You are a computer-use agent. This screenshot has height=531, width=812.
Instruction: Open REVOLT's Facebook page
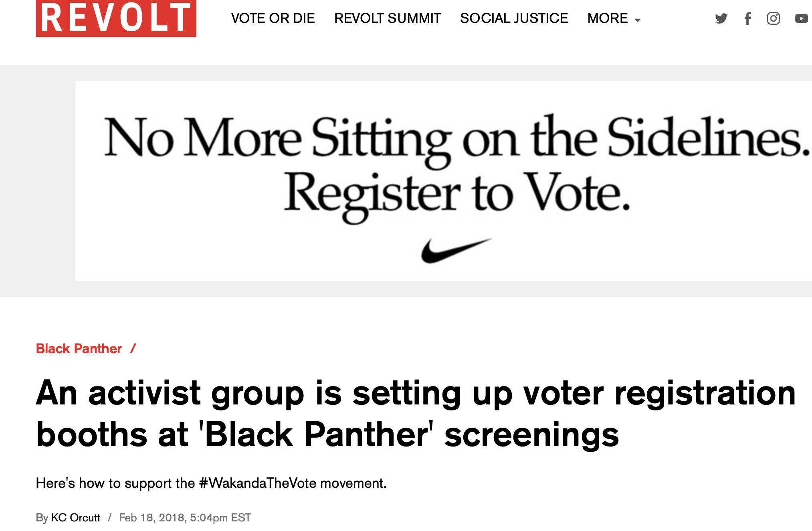tap(747, 18)
